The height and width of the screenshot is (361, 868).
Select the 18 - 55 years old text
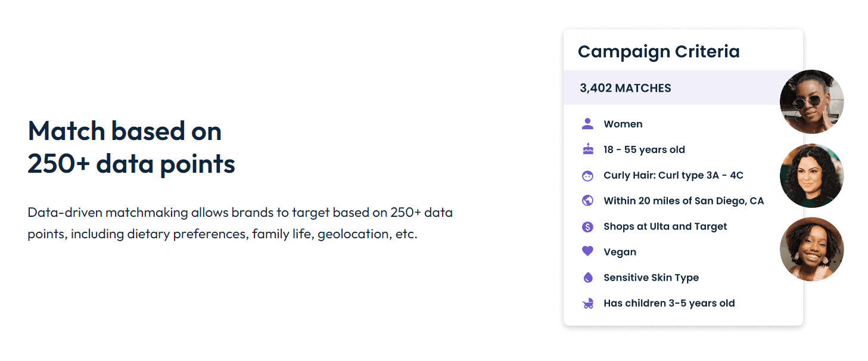[644, 150]
